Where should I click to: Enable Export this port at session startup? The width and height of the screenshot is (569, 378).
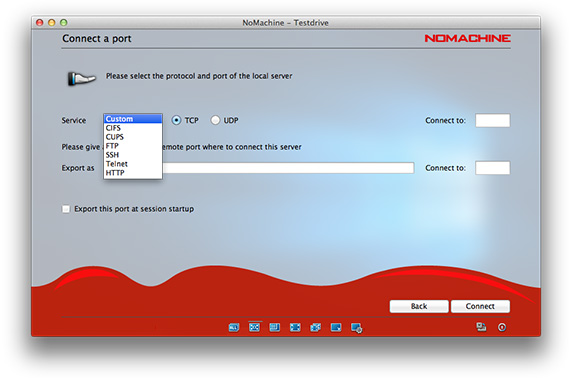[66, 209]
